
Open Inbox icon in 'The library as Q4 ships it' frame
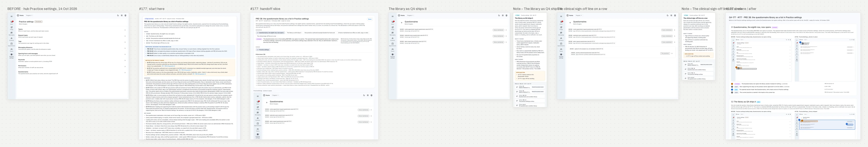click(x=393, y=22)
